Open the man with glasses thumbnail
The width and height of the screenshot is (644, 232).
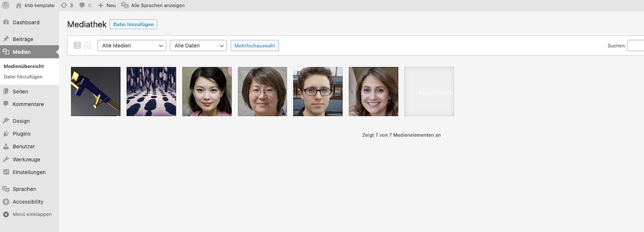coord(318,91)
